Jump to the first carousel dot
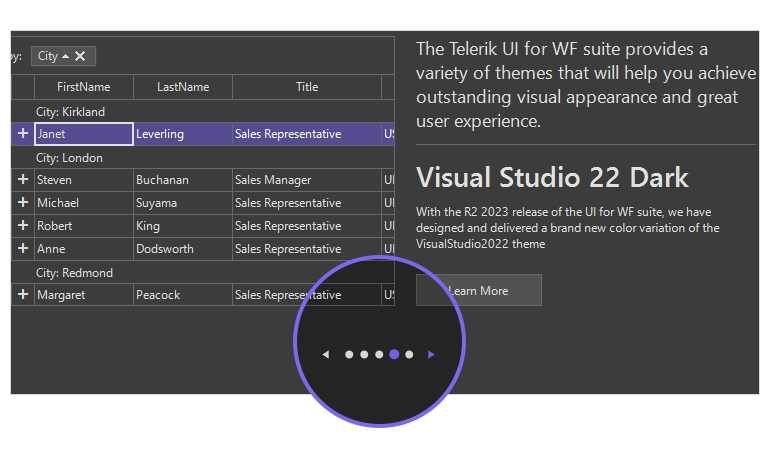This screenshot has height=455, width=770. coord(349,354)
